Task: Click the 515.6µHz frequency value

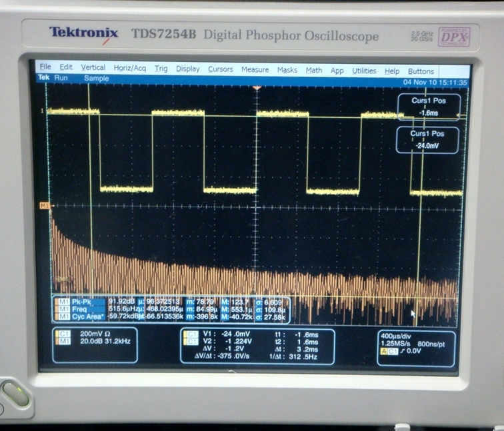Action: [x=123, y=309]
